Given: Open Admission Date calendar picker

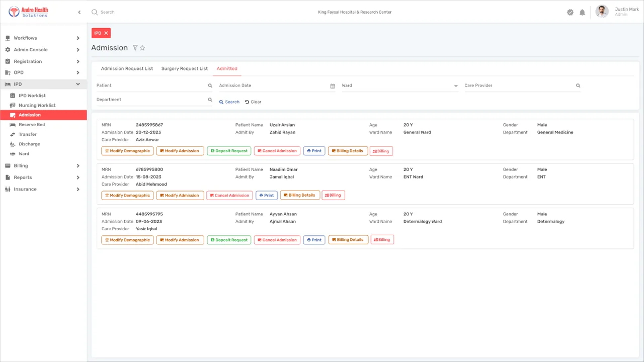Looking at the screenshot, I should click(x=333, y=86).
